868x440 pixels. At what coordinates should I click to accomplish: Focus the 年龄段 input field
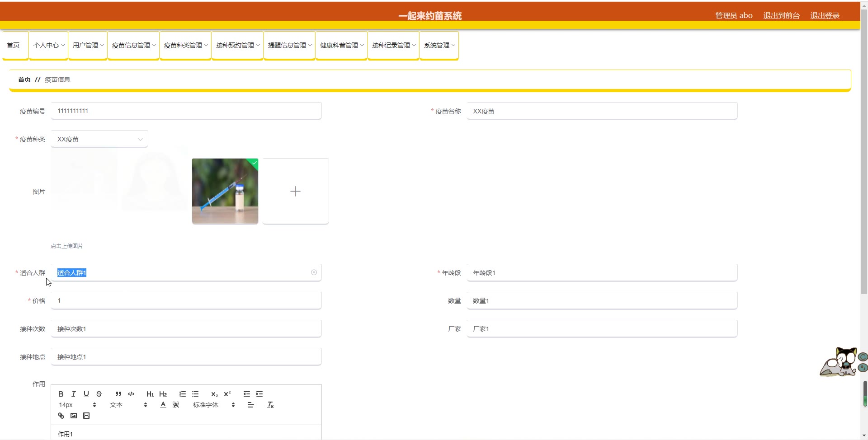[x=602, y=272]
